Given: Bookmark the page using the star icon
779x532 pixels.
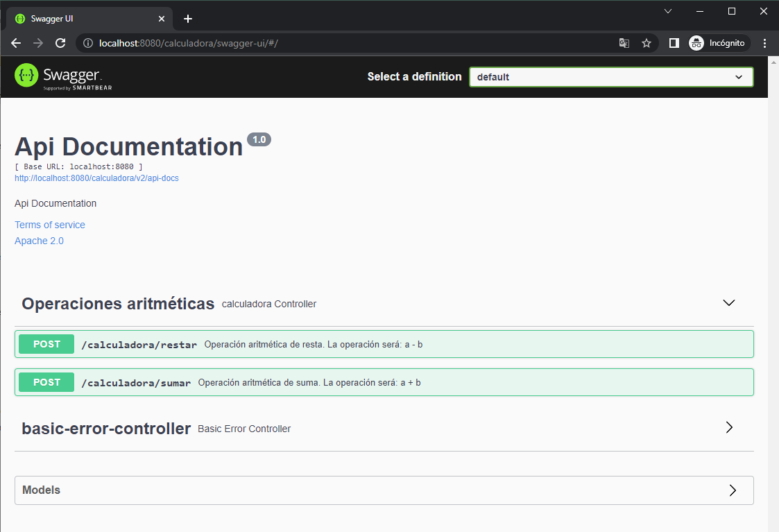Looking at the screenshot, I should (646, 42).
